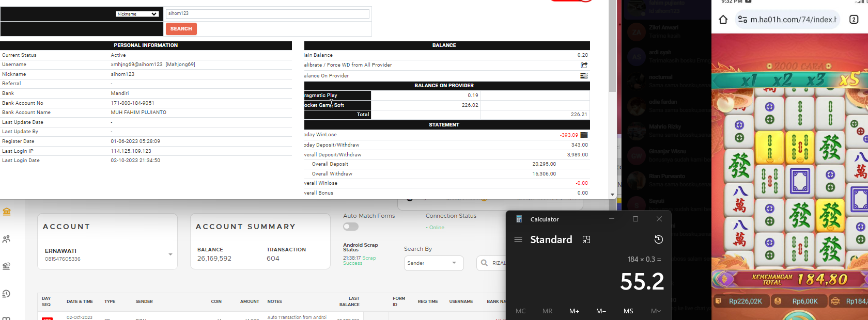The width and height of the screenshot is (868, 320).
Task: Click the AMOUNT column header
Action: click(250, 301)
